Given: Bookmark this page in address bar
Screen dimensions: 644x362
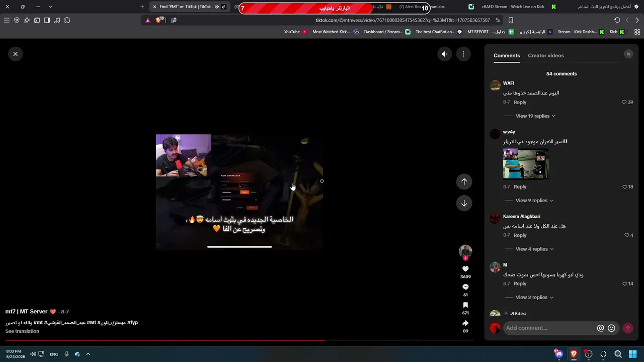Looking at the screenshot, I should pyautogui.click(x=511, y=20).
